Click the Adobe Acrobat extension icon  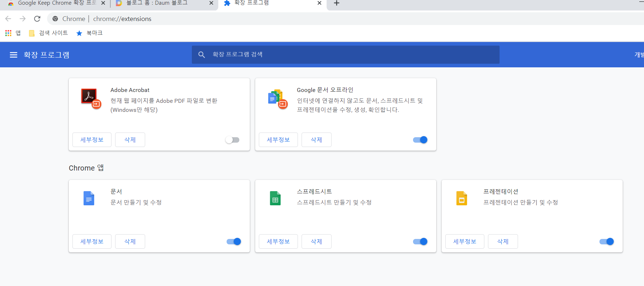pos(91,98)
